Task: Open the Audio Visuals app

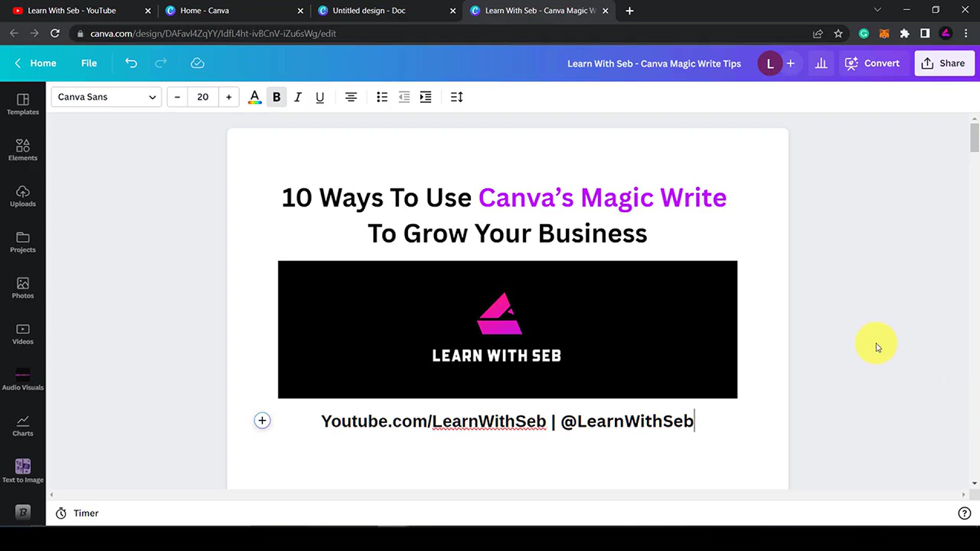Action: (x=22, y=380)
